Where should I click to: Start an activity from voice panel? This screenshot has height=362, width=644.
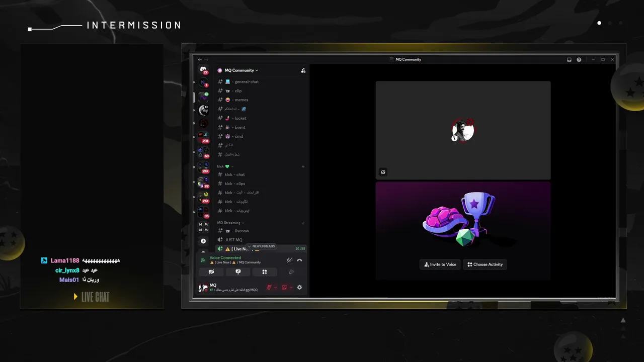(265, 272)
